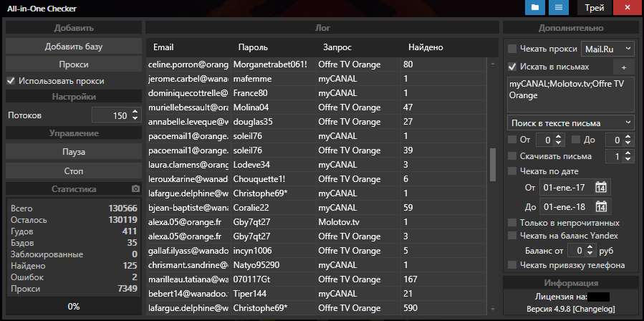This screenshot has width=644, height=321.
Task: Open the hamburger menu icon
Action: 559,7
